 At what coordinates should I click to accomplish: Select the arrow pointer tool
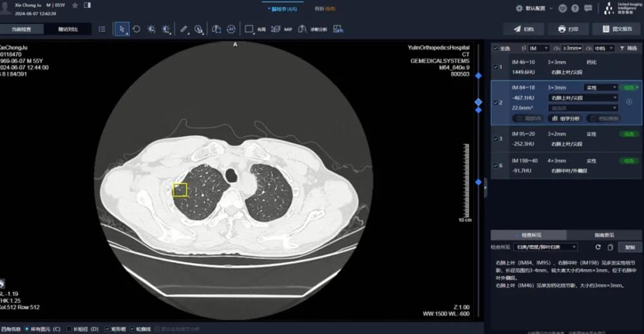(x=120, y=29)
